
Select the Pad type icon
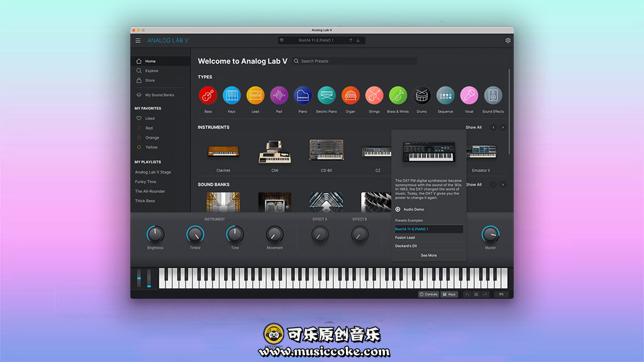coord(279,96)
